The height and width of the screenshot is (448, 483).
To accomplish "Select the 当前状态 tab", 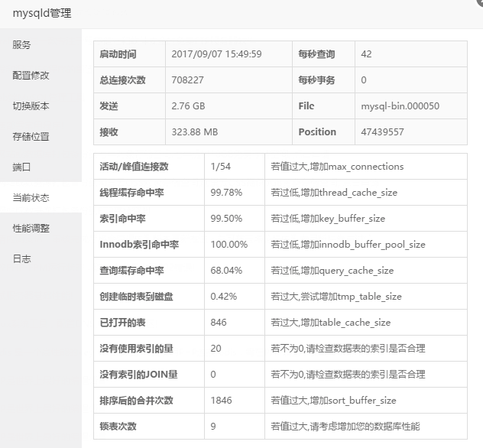I will [31, 197].
